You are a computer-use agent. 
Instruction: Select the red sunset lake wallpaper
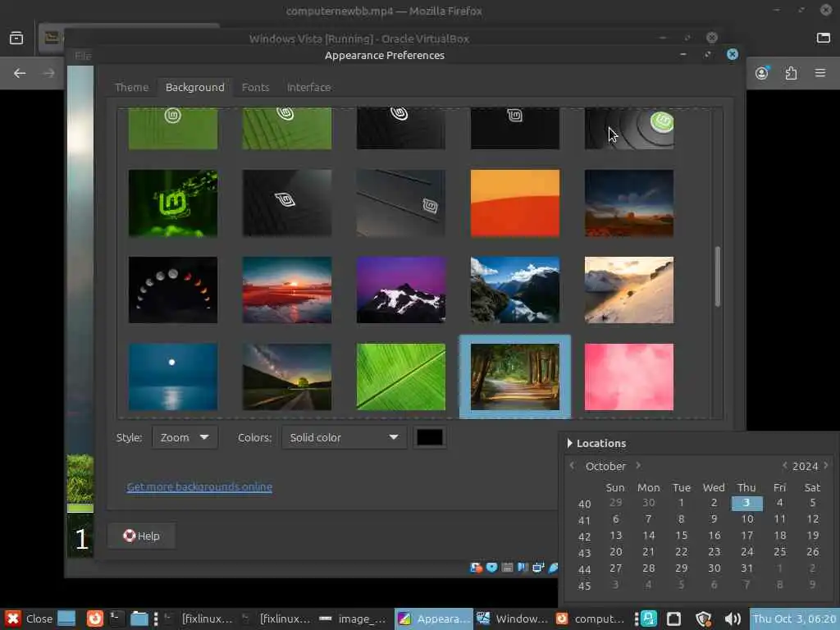coord(287,290)
